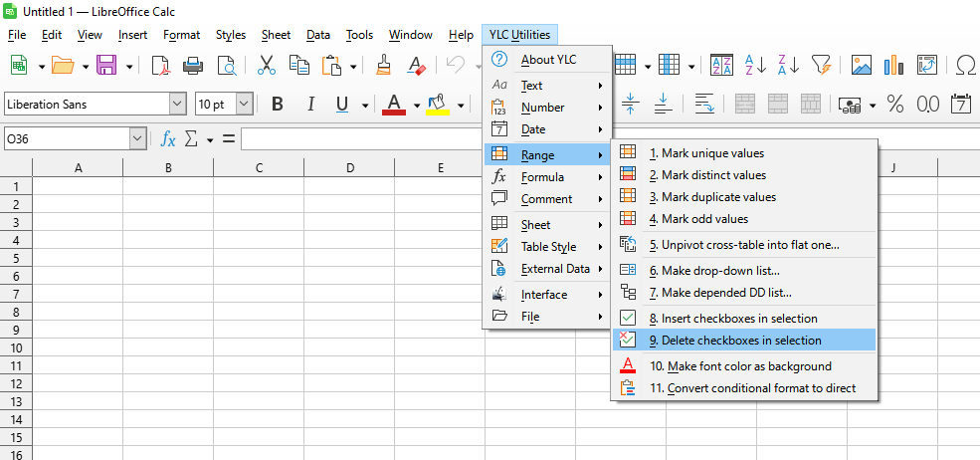Choose 'Mark duplicate values' option
980x460 pixels.
click(x=712, y=197)
